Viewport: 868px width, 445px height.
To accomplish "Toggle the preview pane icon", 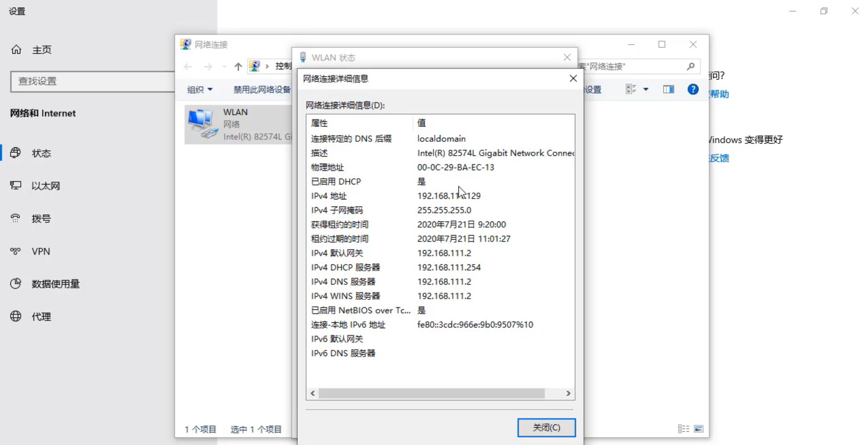I will tap(668, 89).
